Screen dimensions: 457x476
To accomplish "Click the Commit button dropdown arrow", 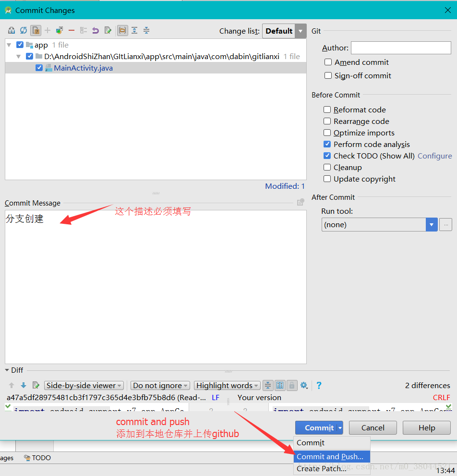I will (340, 428).
